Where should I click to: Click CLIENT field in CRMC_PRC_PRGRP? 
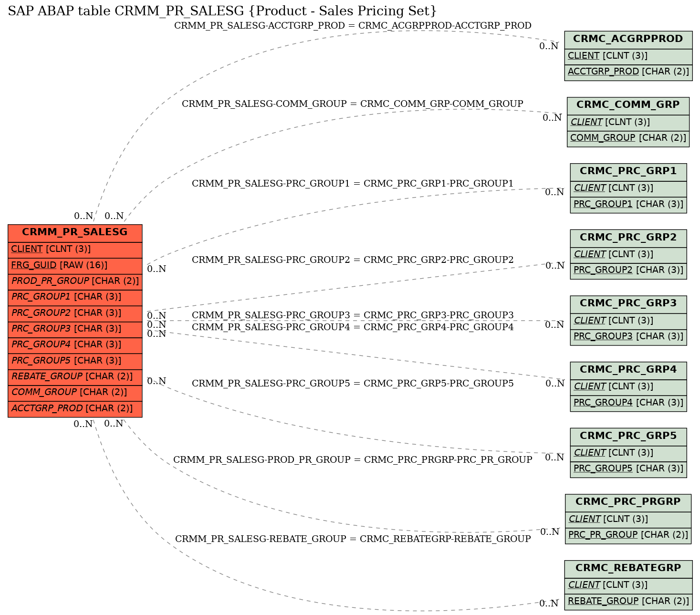click(x=628, y=520)
